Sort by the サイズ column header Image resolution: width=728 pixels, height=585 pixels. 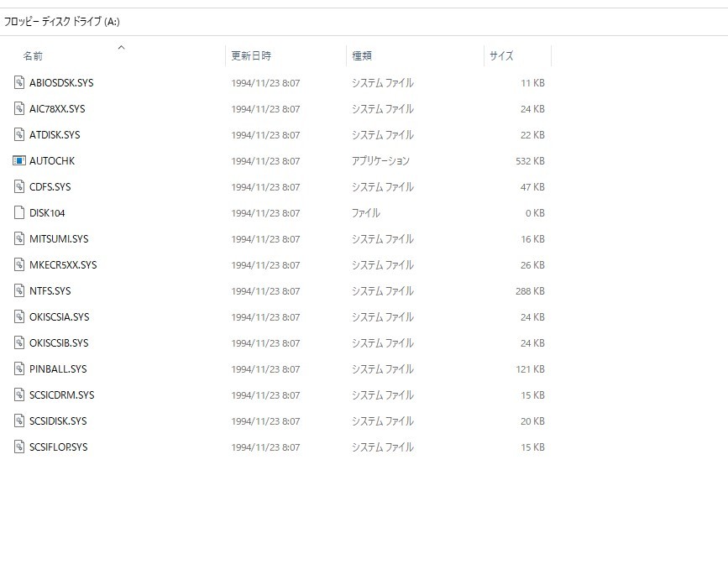501,56
